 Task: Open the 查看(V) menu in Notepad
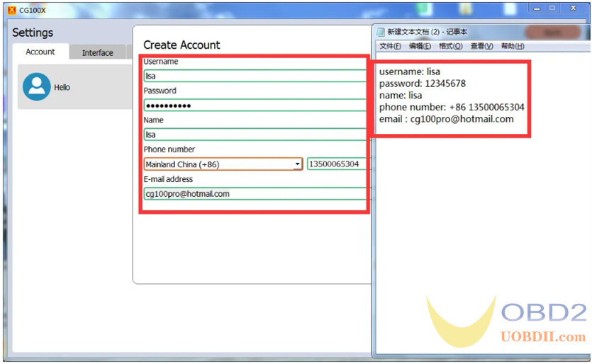(x=482, y=46)
